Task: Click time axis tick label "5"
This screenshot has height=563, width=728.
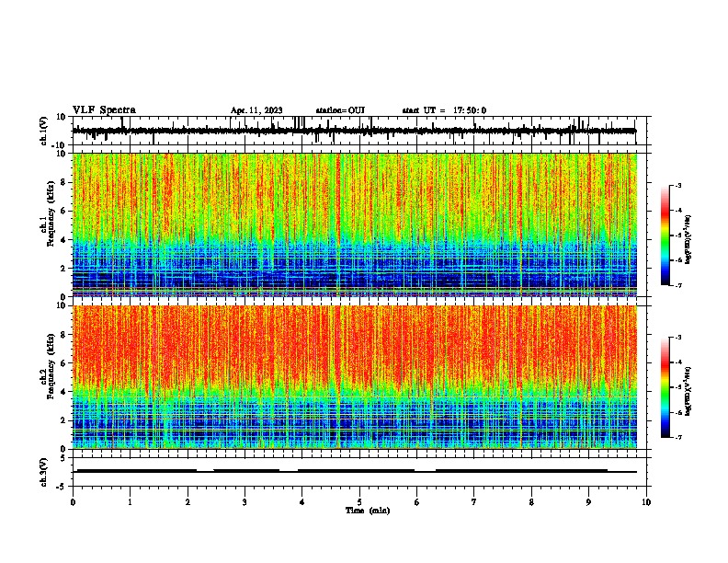Action: click(x=359, y=502)
